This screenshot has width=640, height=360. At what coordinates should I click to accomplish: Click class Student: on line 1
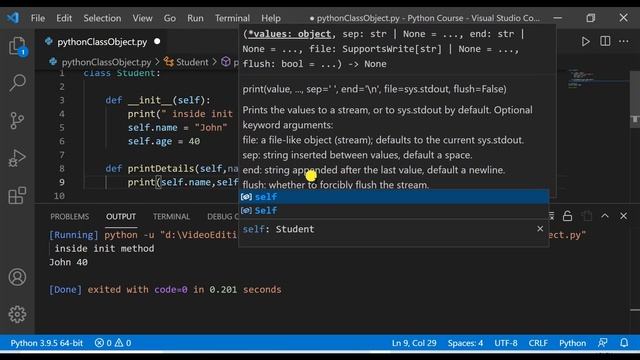(122, 73)
